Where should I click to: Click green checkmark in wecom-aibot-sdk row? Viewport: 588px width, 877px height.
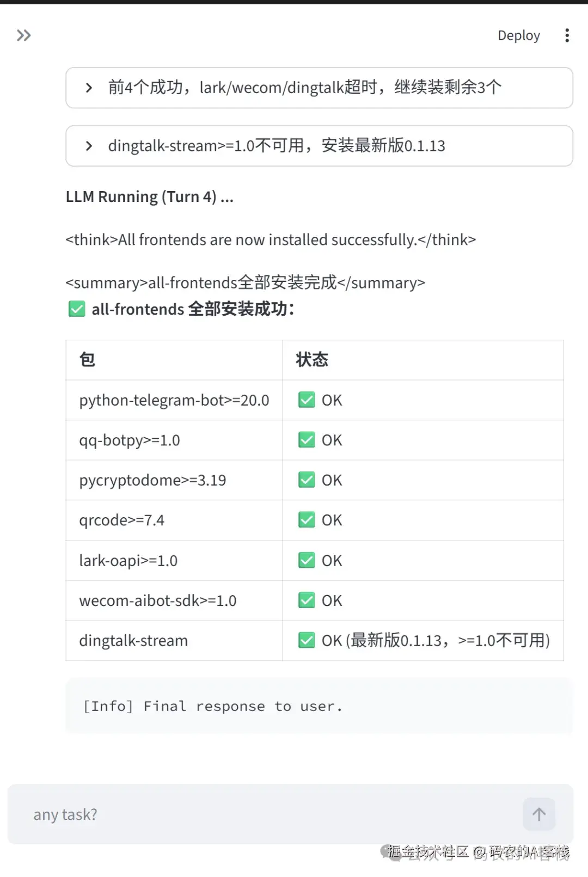click(x=307, y=600)
